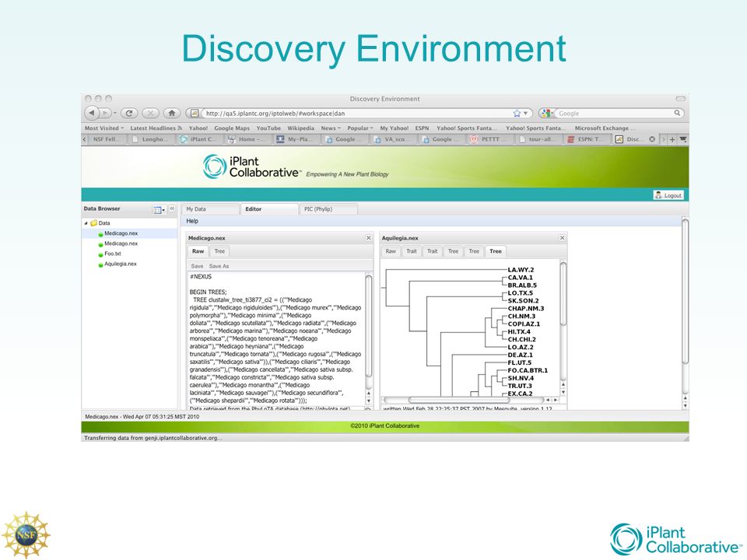
Task: Open the Data Browser view options dropdown
Action: 159,209
